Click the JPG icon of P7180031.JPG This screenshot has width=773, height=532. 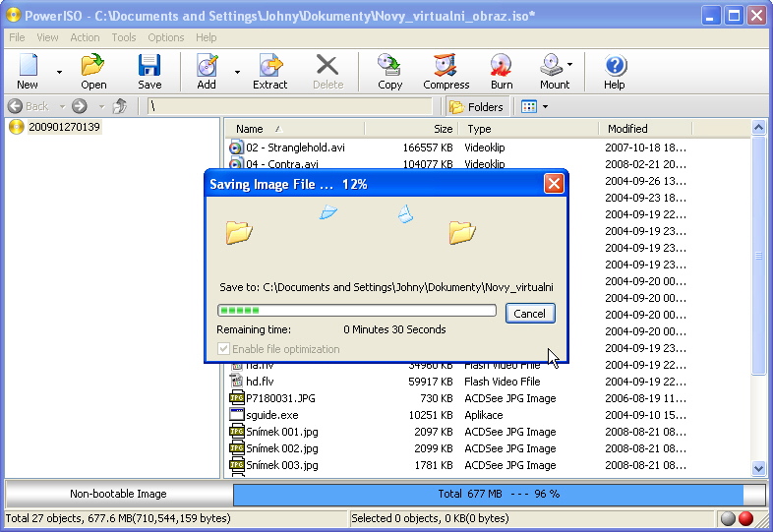(237, 398)
